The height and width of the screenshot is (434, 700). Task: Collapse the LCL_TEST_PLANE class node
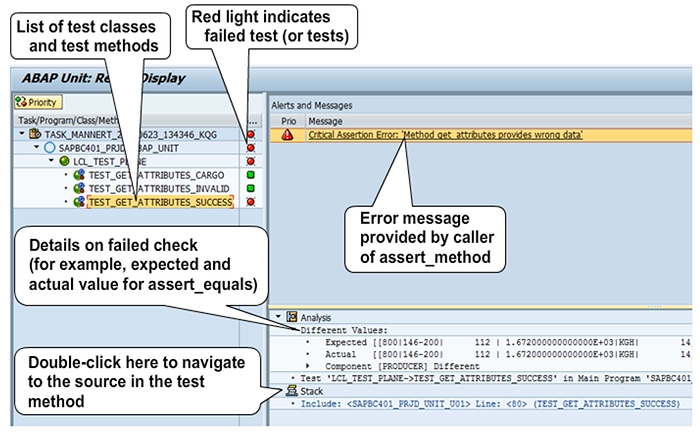pos(49,161)
